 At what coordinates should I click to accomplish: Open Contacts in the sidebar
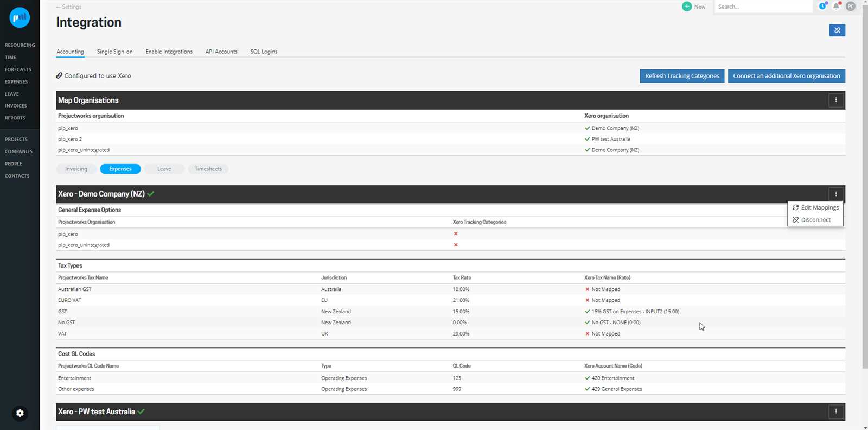coord(17,176)
